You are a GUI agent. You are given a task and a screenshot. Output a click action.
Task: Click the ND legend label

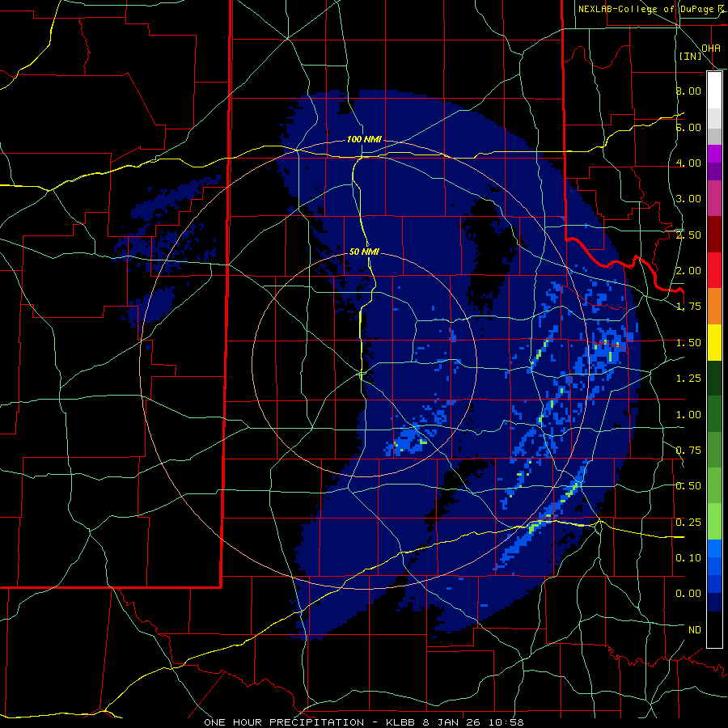695,630
